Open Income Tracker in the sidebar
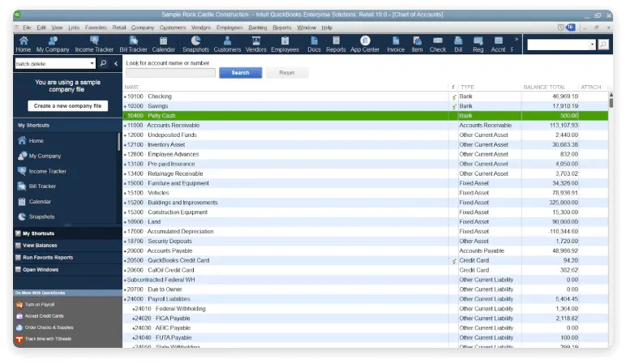 tap(47, 171)
